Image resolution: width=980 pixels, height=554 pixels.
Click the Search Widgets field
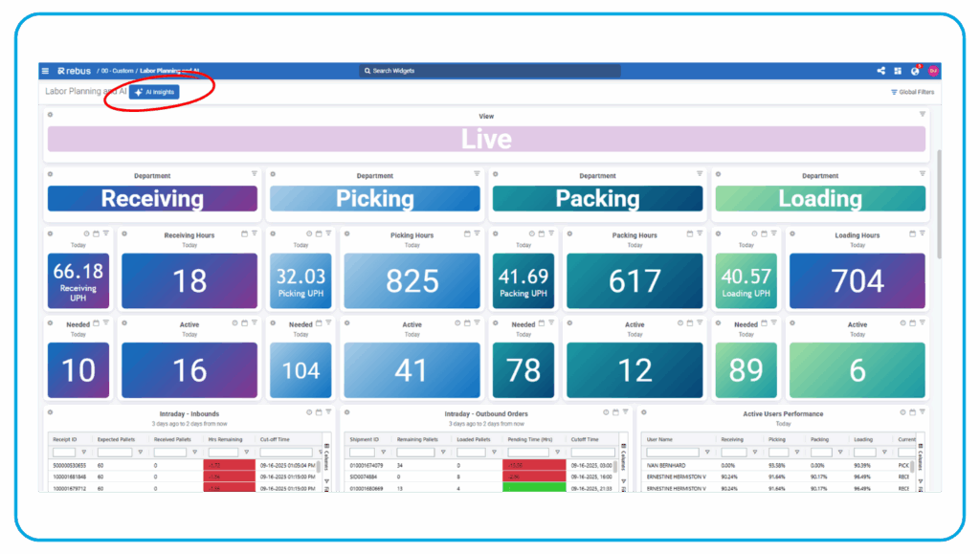point(490,71)
